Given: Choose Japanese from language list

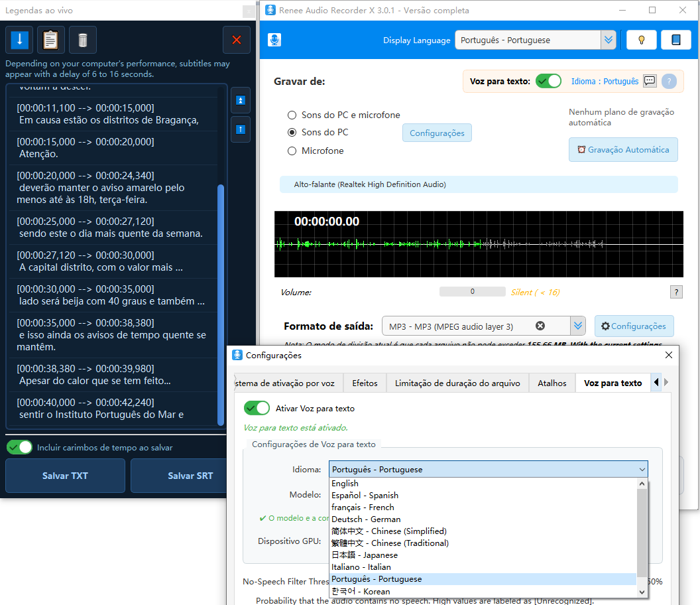Looking at the screenshot, I should [x=483, y=555].
